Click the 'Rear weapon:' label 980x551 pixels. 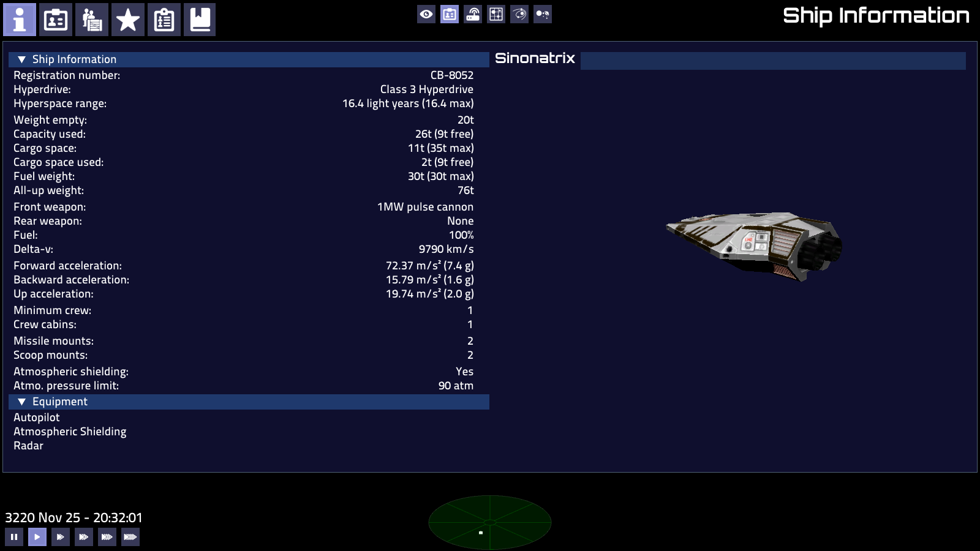coord(48,221)
